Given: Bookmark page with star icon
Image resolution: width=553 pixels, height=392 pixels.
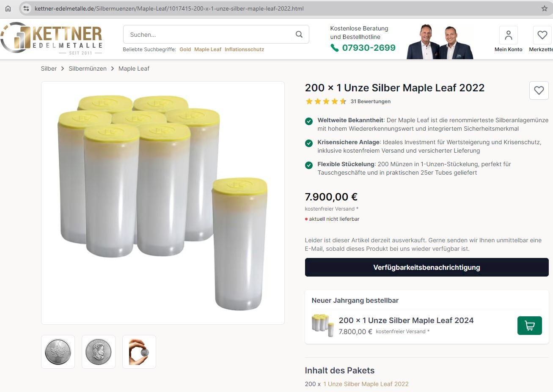Looking at the screenshot, I should [545, 8].
